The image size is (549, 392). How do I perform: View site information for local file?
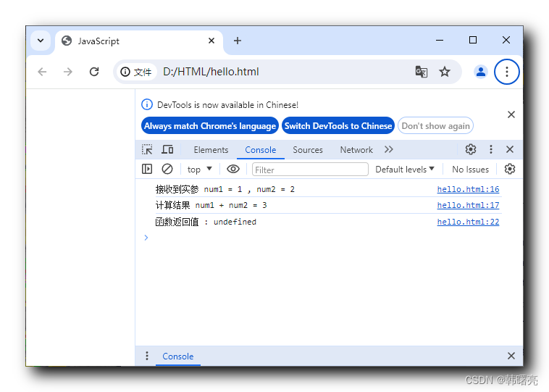pyautogui.click(x=136, y=72)
